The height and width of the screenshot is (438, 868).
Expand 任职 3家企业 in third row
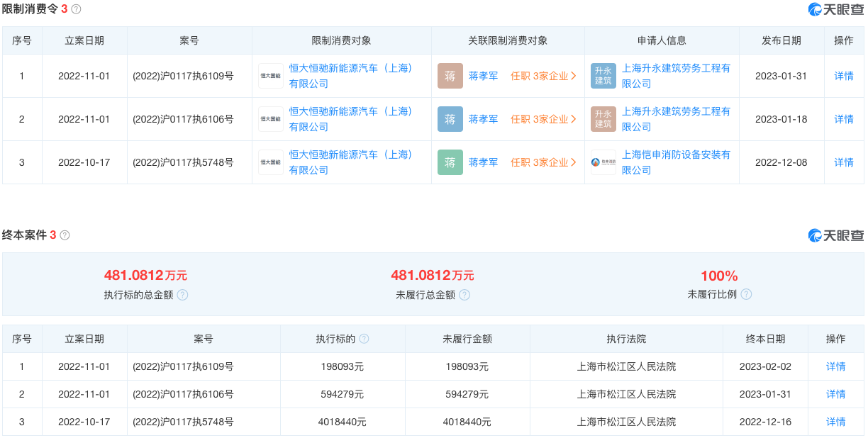click(x=543, y=162)
